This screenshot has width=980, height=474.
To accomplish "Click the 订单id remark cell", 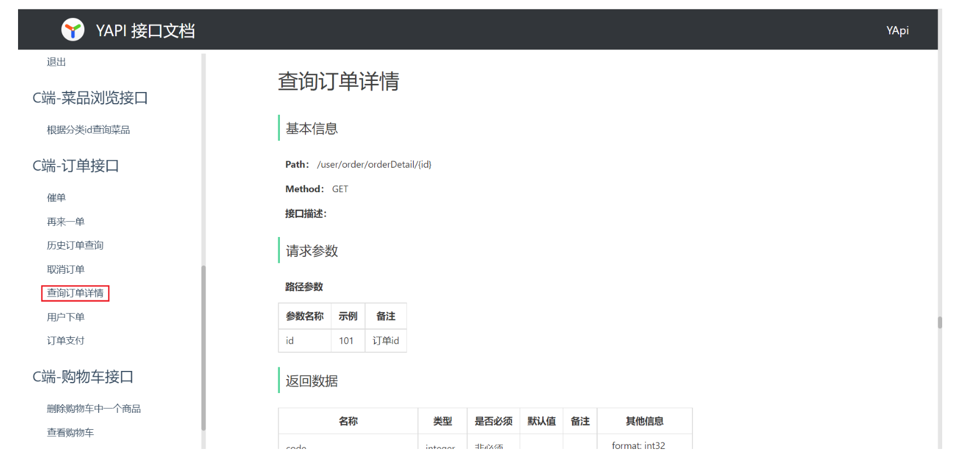I will pos(386,341).
